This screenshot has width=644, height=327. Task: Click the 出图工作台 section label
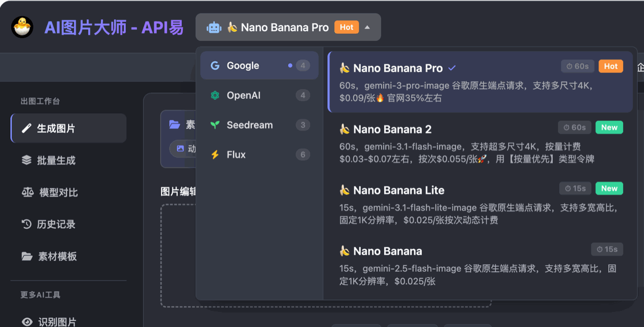[x=40, y=101]
